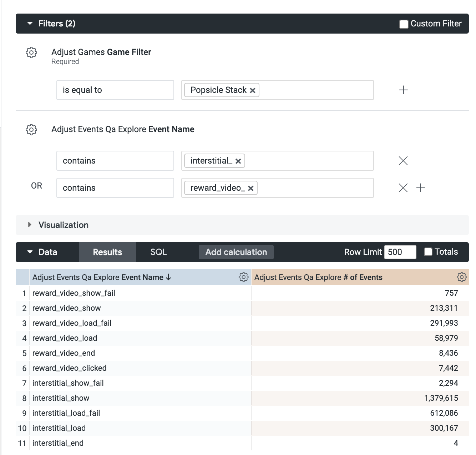Open second 'contains' condition dropdown after OR

pyautogui.click(x=115, y=188)
